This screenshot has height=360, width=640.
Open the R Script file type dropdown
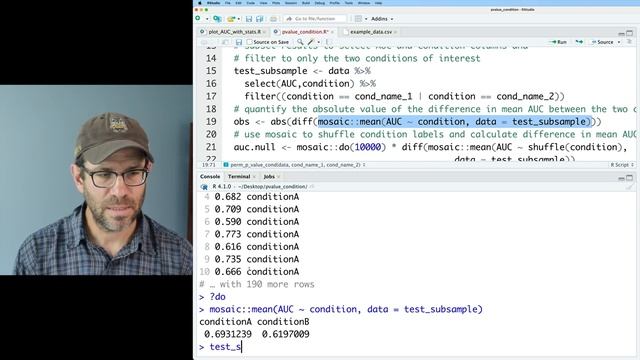622,165
